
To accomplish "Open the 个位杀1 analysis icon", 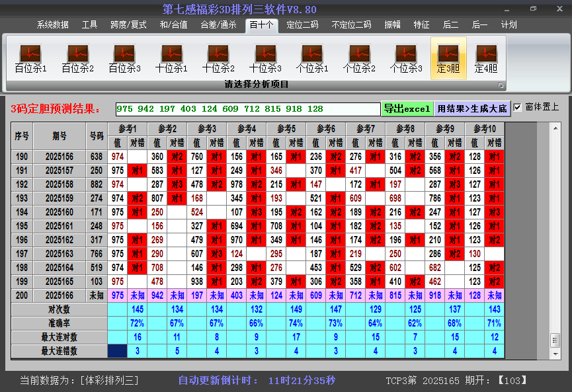I will click(312, 58).
